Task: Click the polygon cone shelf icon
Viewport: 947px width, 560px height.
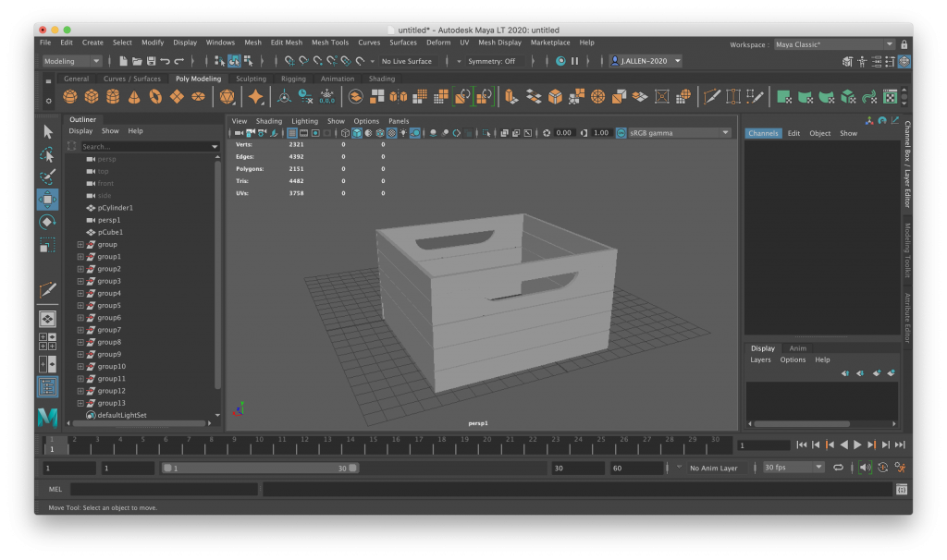Action: coord(134,97)
